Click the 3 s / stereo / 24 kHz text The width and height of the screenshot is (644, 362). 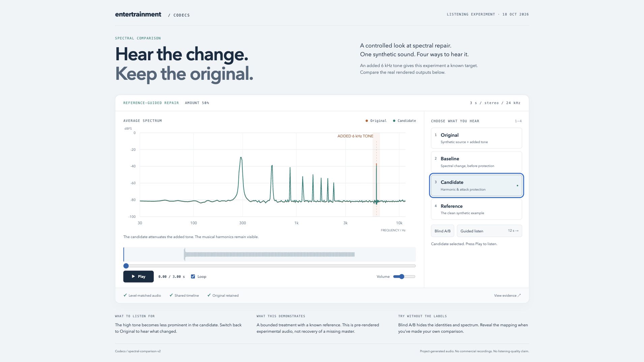point(495,103)
